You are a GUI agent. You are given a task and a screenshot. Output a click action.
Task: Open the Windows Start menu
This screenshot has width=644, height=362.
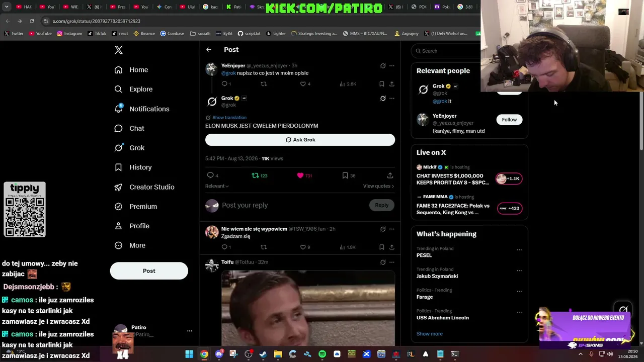tap(189, 354)
